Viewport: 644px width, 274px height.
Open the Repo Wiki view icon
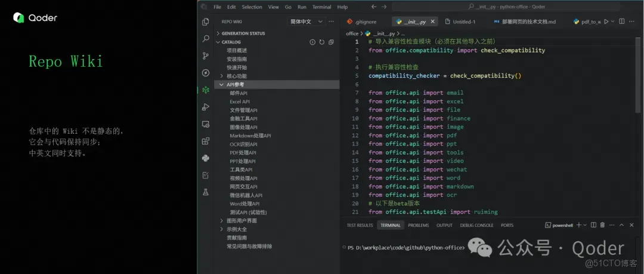point(206,90)
